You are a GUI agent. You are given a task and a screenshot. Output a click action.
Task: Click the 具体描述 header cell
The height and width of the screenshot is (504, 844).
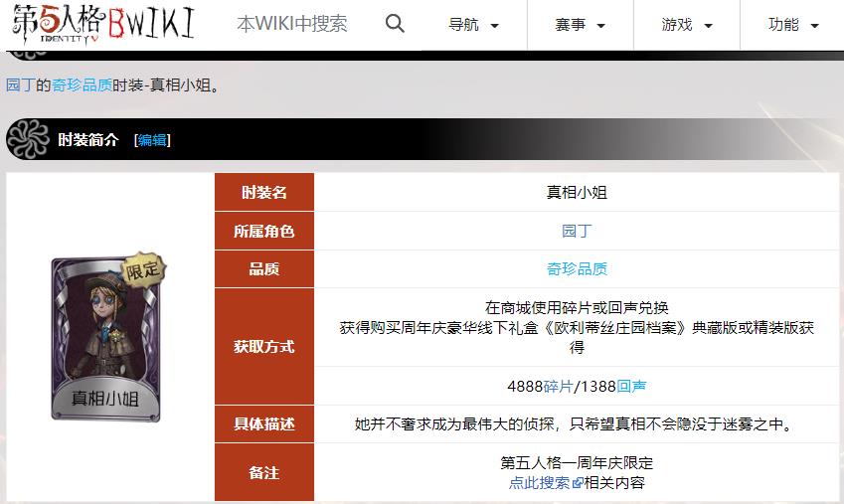click(x=264, y=423)
